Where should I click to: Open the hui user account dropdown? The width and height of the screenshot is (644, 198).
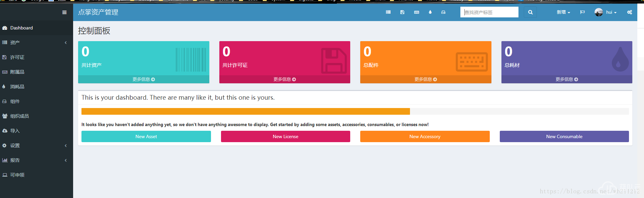pyautogui.click(x=606, y=12)
